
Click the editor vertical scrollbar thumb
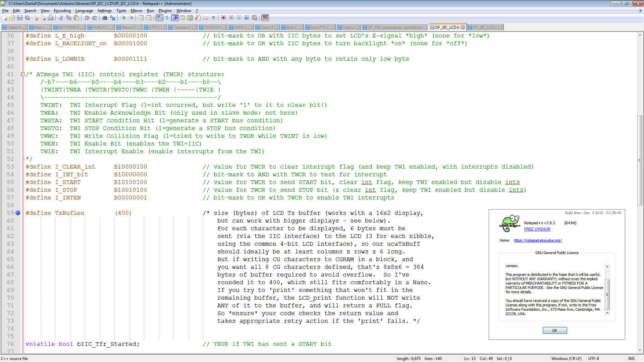coord(640,160)
